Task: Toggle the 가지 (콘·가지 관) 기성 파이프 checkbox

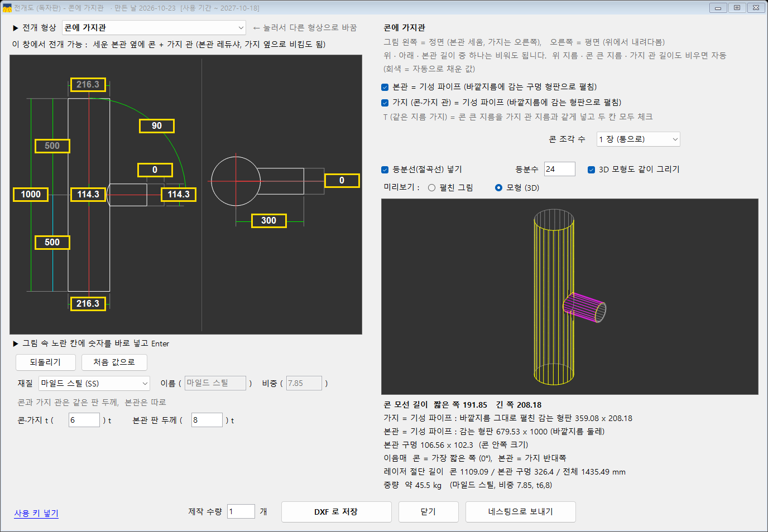Action: pos(385,103)
